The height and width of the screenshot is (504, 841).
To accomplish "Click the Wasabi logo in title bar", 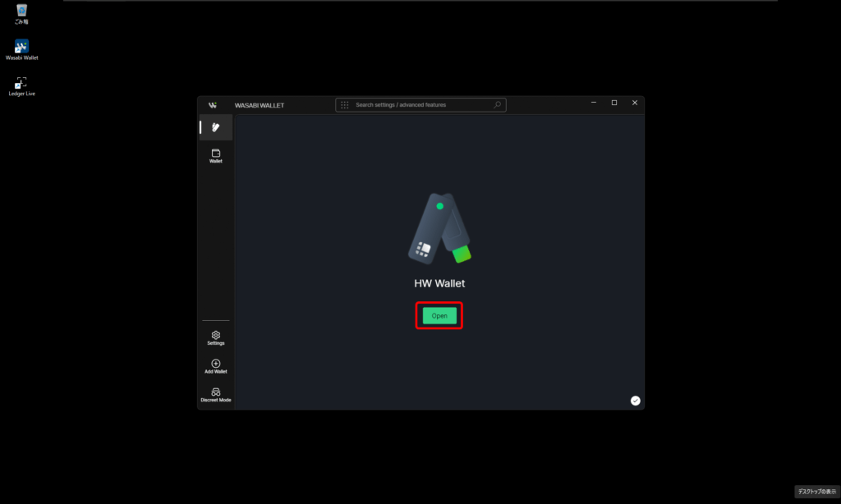I will click(213, 105).
